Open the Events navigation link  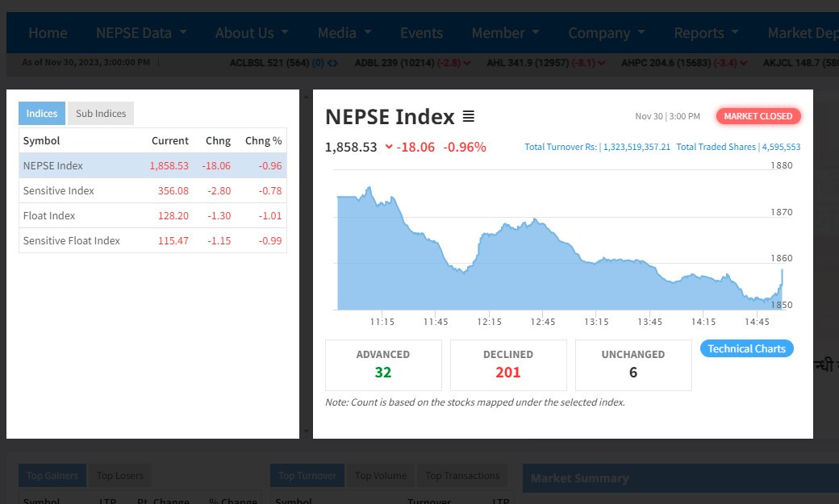point(422,33)
